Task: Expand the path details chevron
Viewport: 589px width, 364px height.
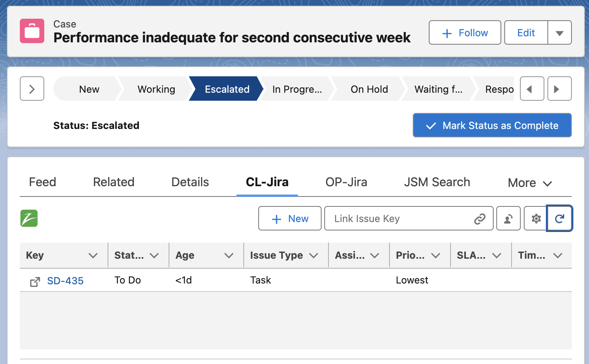Action: tap(32, 89)
